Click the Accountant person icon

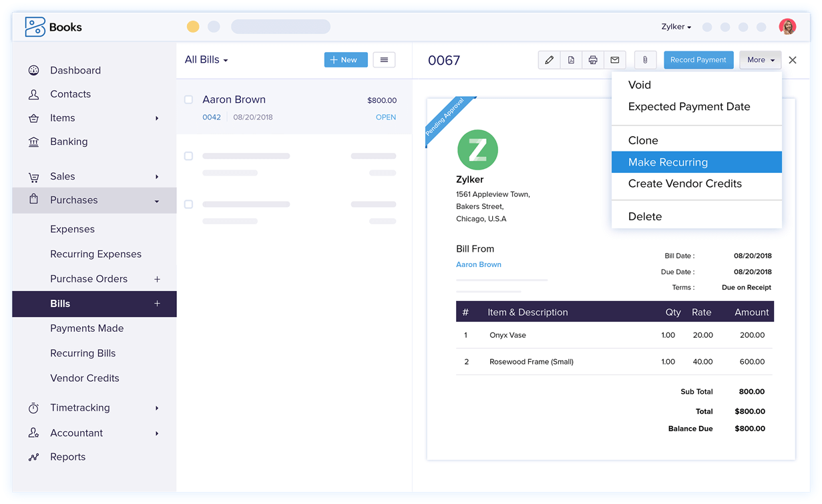(x=33, y=433)
